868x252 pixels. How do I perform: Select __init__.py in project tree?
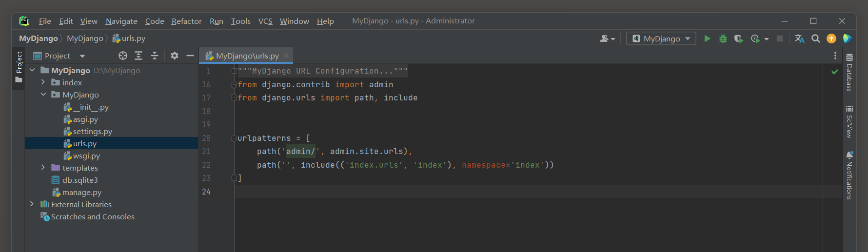86,107
